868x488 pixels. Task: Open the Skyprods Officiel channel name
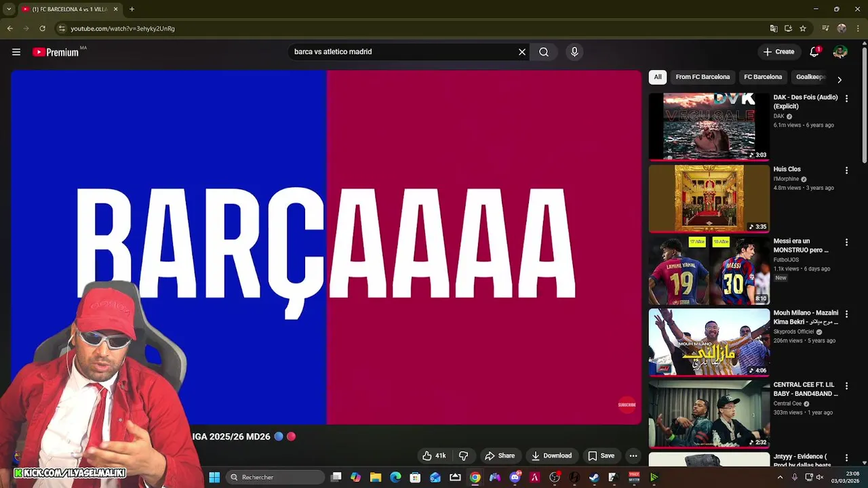pos(793,331)
